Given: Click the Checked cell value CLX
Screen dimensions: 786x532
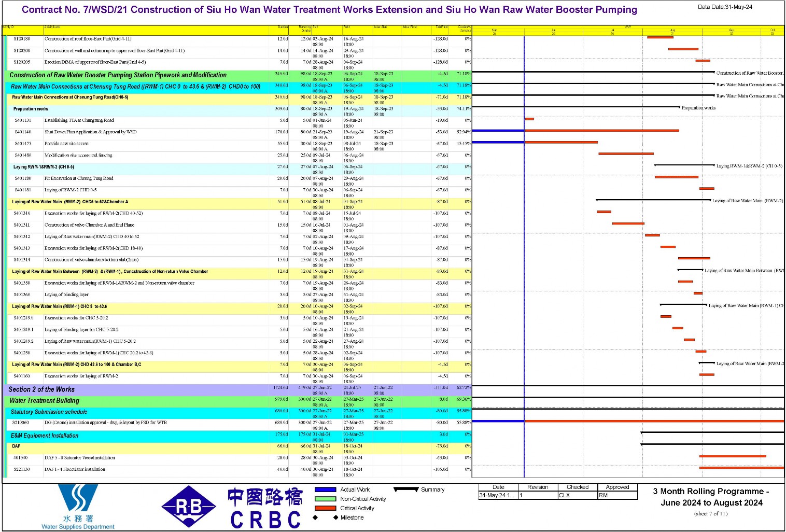Looking at the screenshot, I should [x=578, y=496].
